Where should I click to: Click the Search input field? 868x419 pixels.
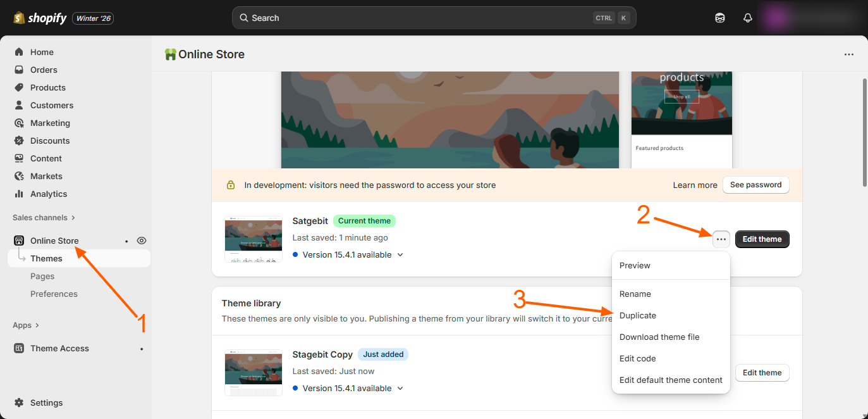click(x=434, y=18)
